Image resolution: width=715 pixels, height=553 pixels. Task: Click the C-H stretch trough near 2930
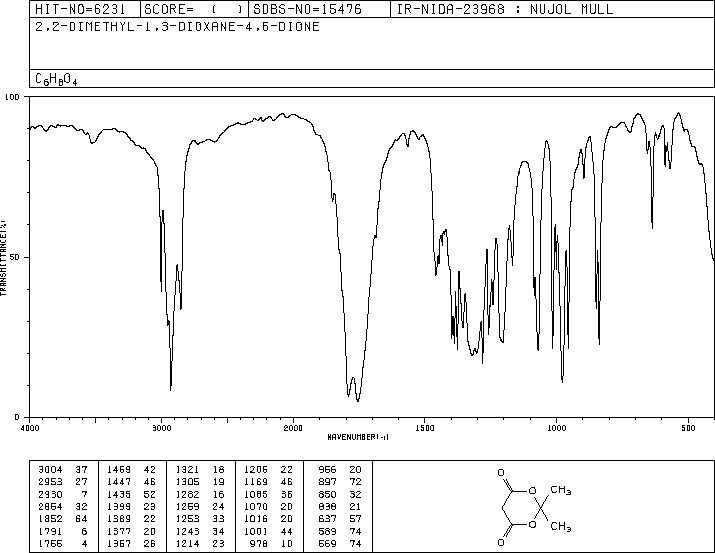point(171,388)
